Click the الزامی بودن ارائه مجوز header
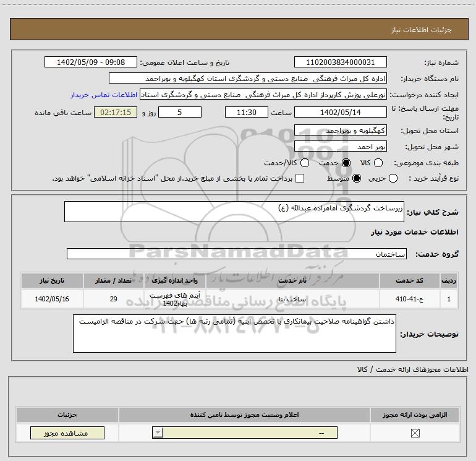 click(x=415, y=415)
